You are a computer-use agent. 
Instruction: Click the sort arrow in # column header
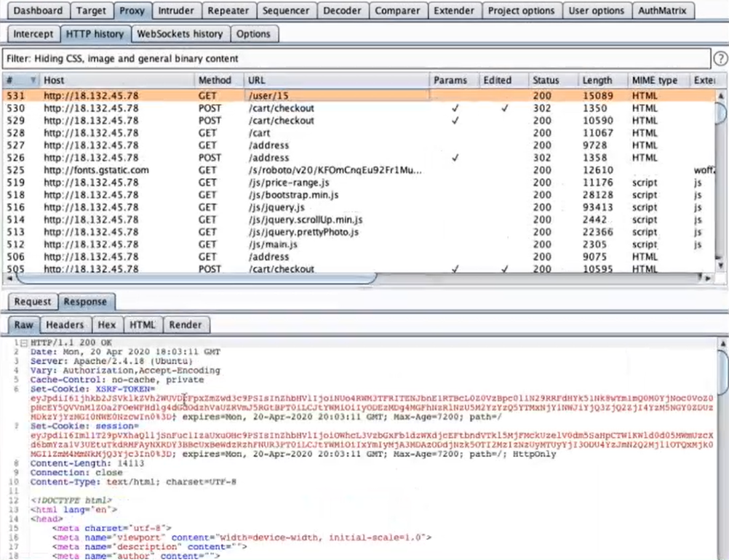[x=33, y=80]
